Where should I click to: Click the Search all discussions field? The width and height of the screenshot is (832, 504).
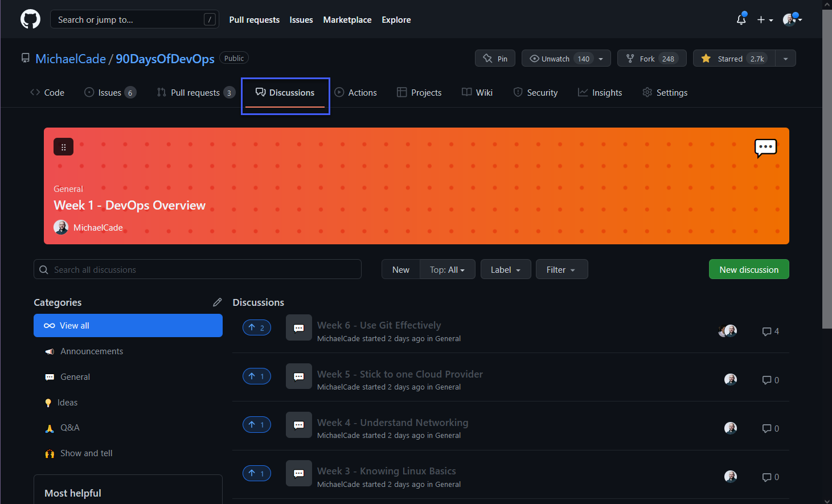(x=198, y=269)
